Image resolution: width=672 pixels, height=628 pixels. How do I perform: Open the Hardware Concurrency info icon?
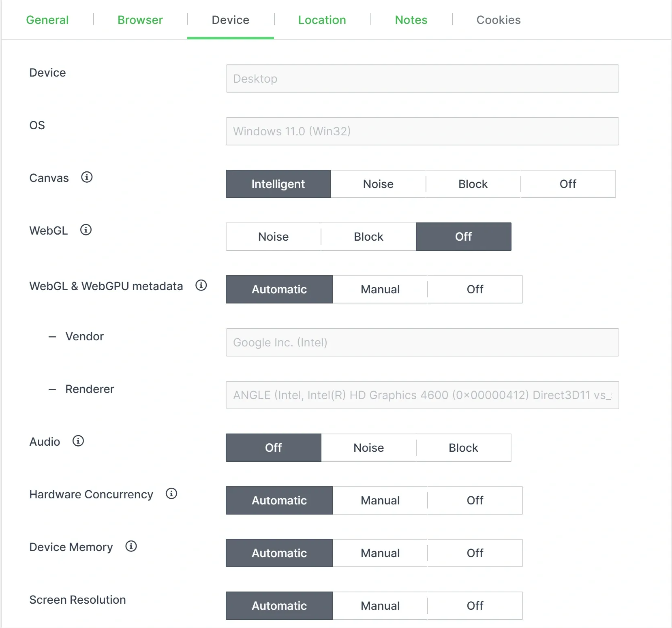[x=171, y=493]
